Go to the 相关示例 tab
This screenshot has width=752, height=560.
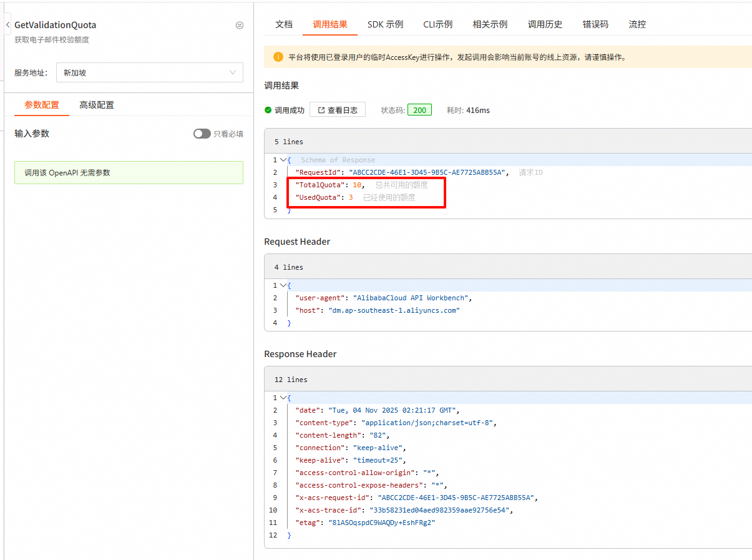tap(490, 24)
